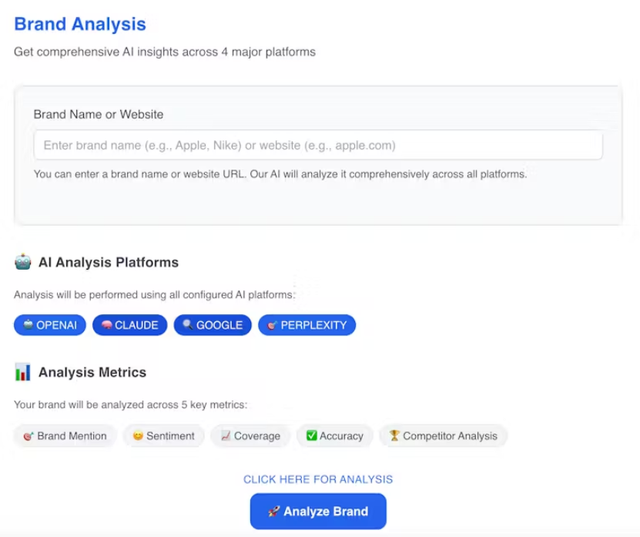Click the Brand Name or Website label
Viewport: 640px width, 537px height.
click(98, 114)
